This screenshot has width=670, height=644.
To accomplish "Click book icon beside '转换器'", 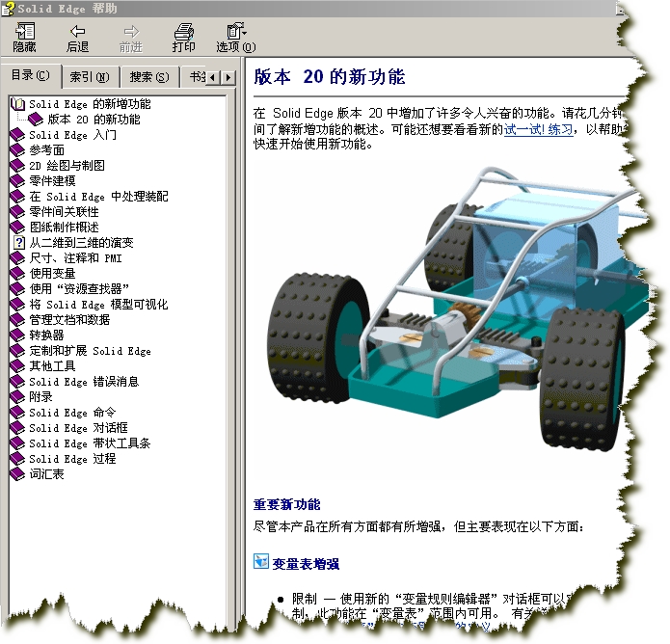I will (17, 335).
